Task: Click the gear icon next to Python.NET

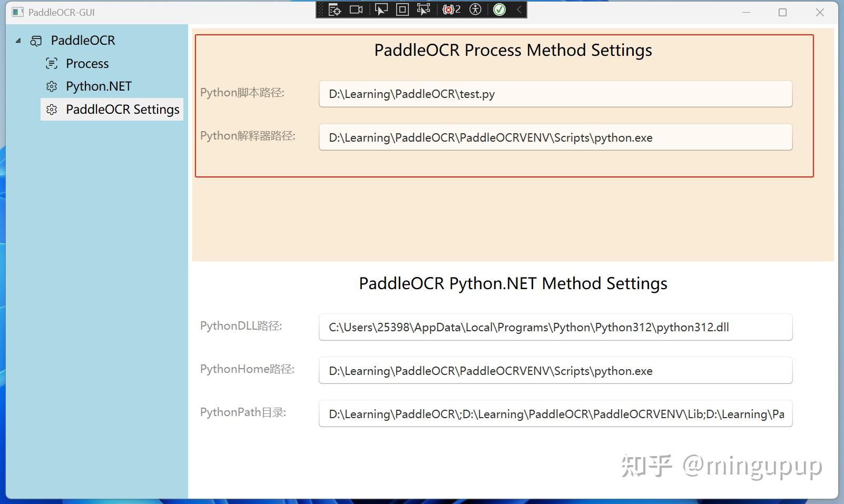Action: (52, 86)
